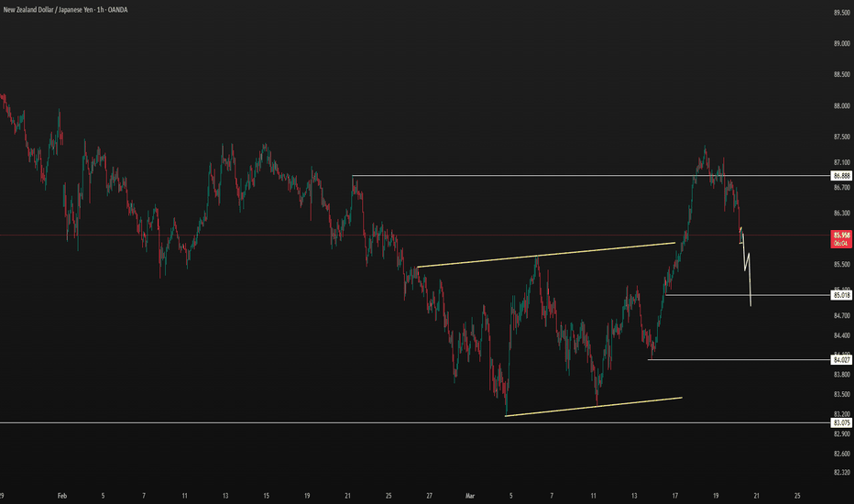Screen dimensions: 854x504
Task: Select the short horizontal line at 84.027
Action: click(x=739, y=359)
